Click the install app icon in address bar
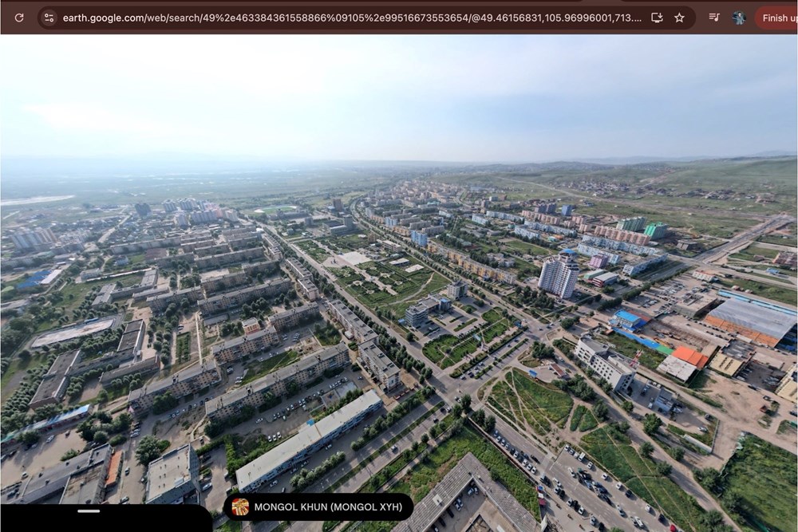798x532 pixels. [x=657, y=18]
